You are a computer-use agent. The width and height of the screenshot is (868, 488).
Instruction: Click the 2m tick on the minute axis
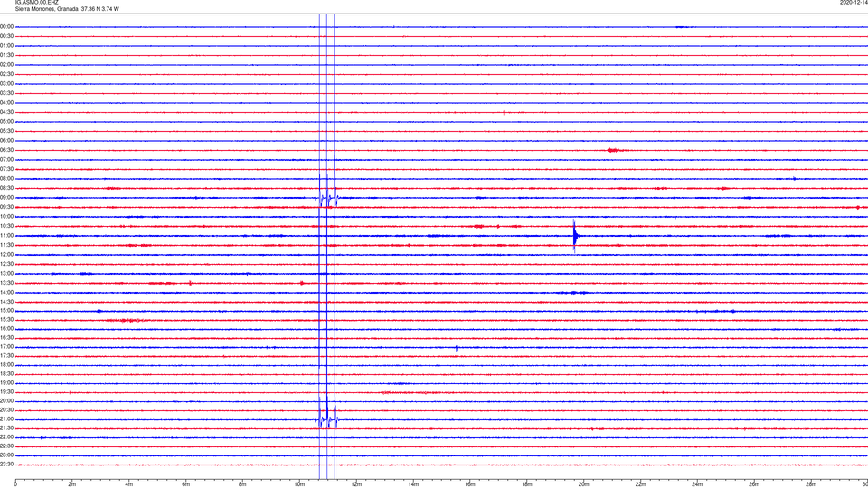coord(72,484)
